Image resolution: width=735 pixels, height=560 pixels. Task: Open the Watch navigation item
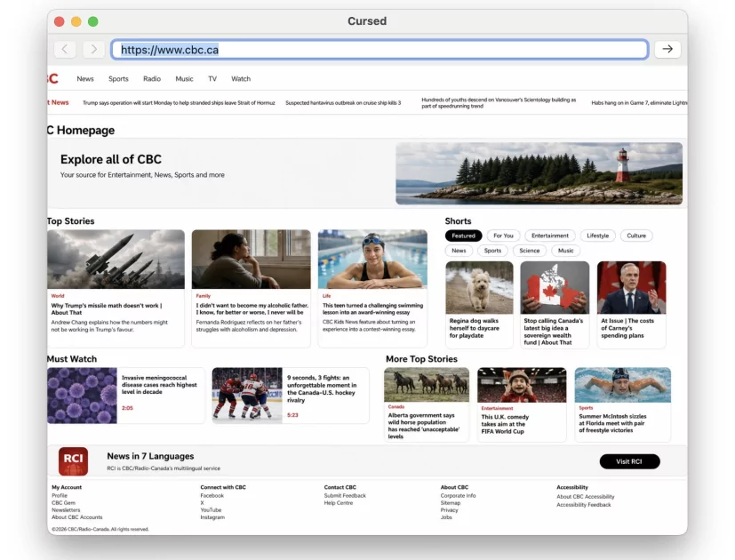tap(241, 79)
